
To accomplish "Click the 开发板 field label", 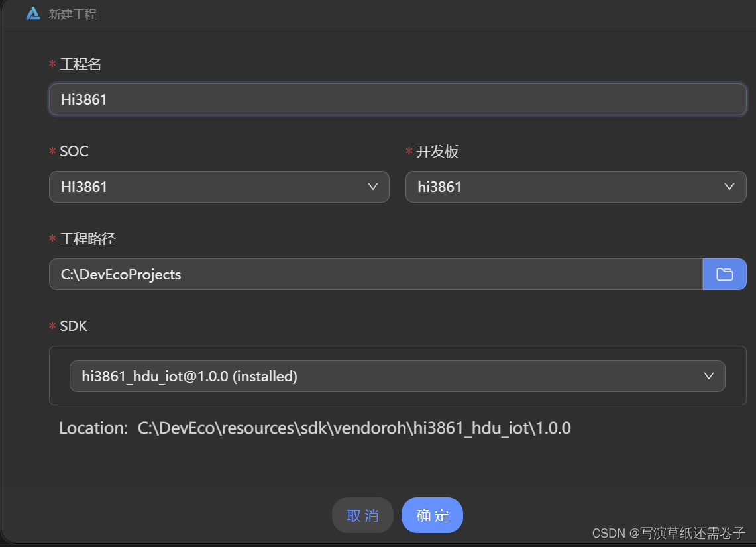I will (437, 152).
